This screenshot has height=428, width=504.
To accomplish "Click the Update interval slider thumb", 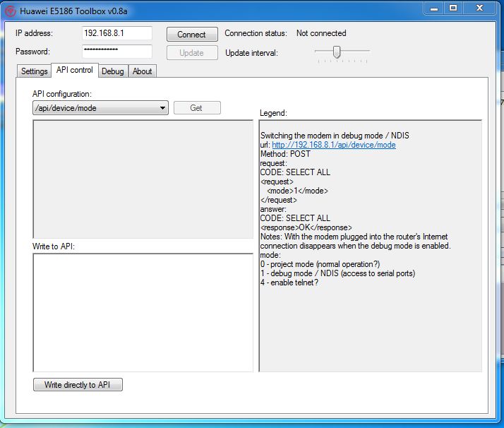I will pos(337,52).
